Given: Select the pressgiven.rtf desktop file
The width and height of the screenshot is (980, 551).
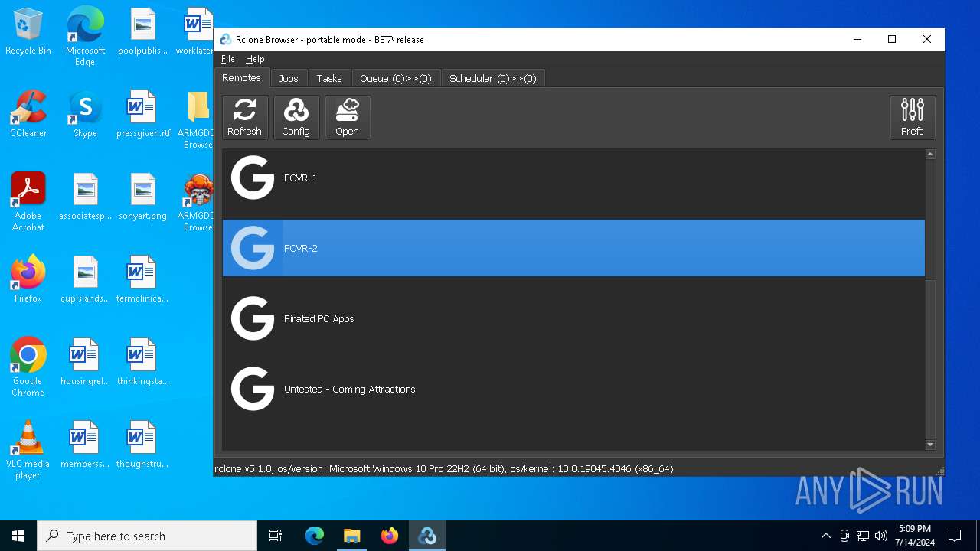Looking at the screenshot, I should tap(143, 114).
